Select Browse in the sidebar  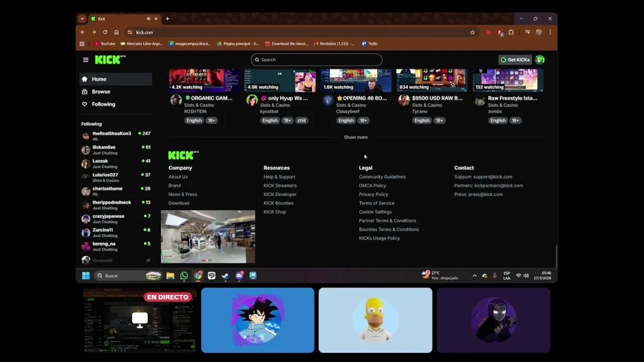coord(116,92)
